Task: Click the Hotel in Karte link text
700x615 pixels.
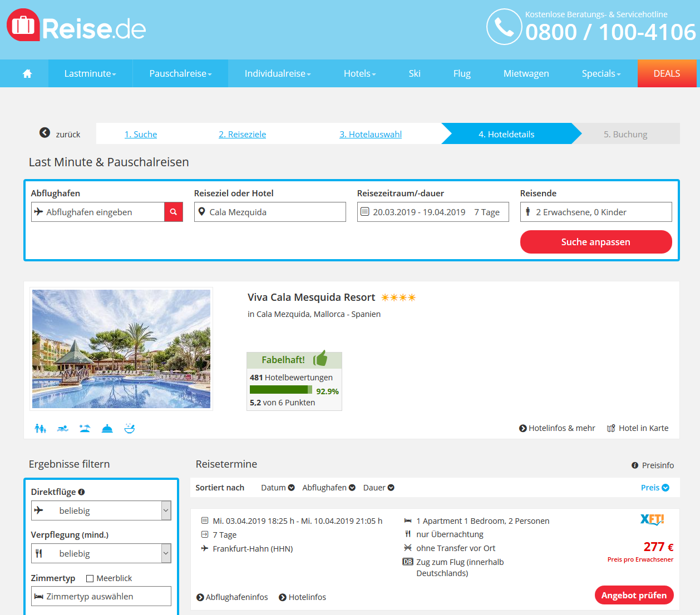Action: pos(644,428)
